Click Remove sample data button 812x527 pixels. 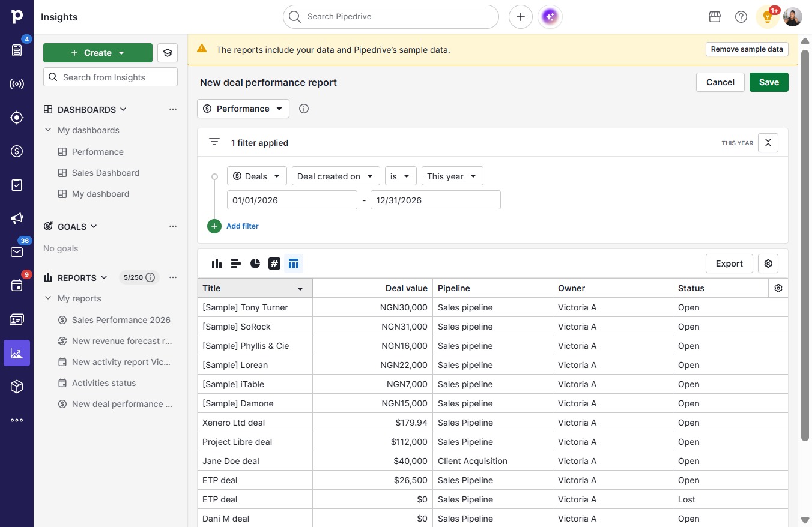(x=747, y=49)
